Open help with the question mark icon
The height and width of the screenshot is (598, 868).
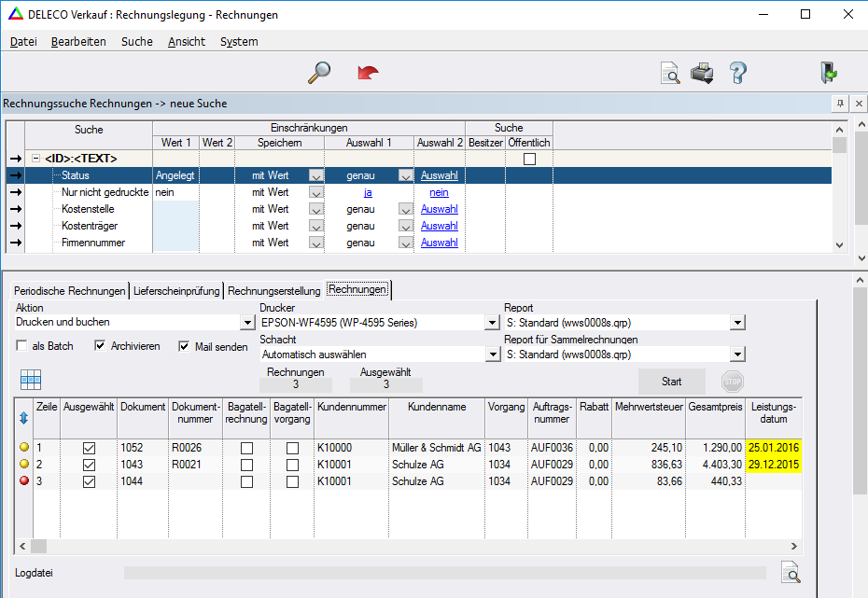click(737, 73)
